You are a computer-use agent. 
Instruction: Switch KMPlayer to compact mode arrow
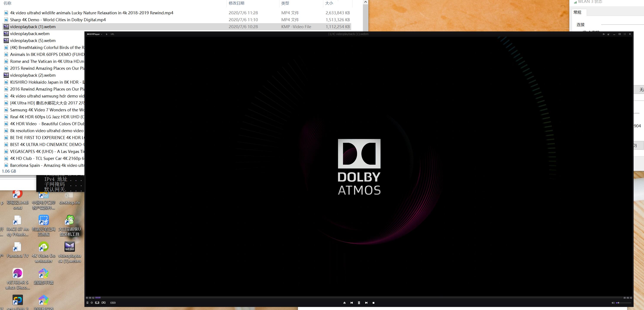pos(609,34)
